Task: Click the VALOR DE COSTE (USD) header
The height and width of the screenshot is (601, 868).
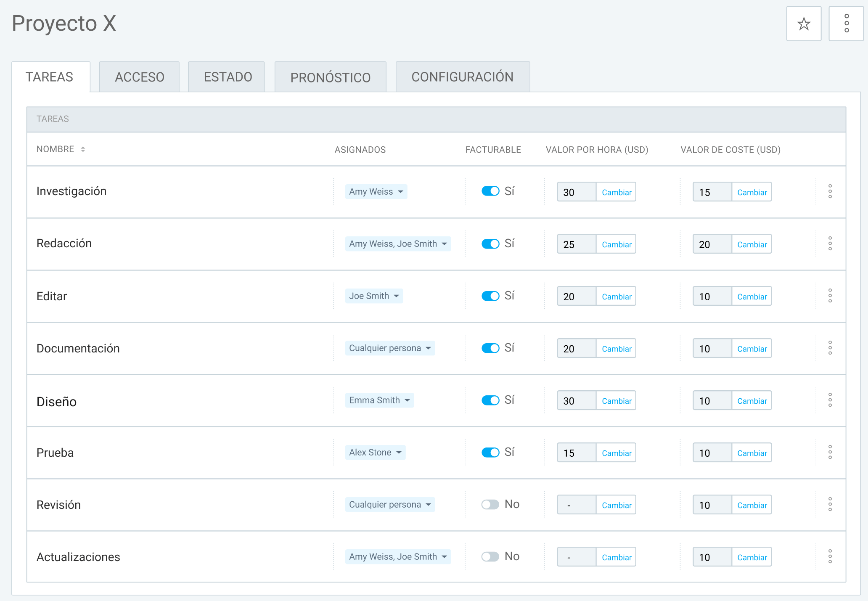Action: 730,150
